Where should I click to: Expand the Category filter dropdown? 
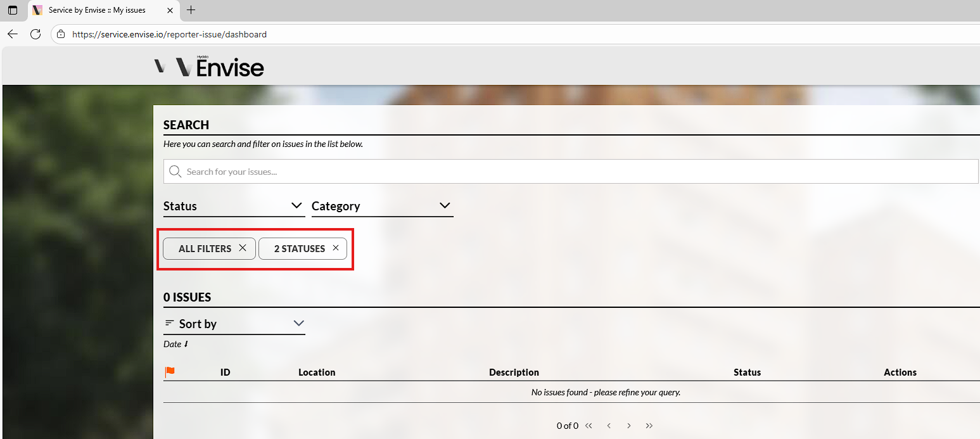pos(382,206)
